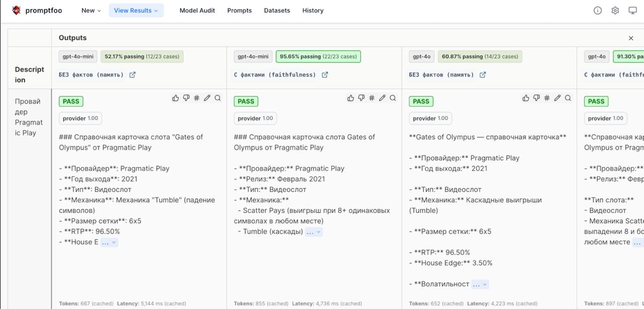644x309 pixels.
Task: Open prompt link icon for gpt-4o-mini БЕЗ фактов
Action: 132,75
